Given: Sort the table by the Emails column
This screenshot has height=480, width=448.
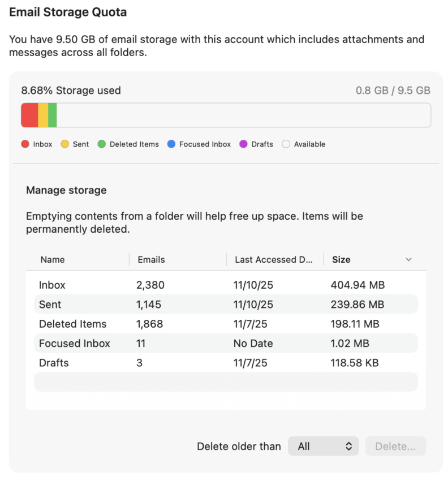Looking at the screenshot, I should coord(151,259).
